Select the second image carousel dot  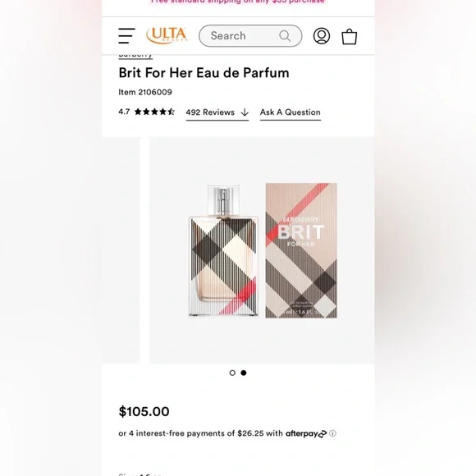coord(244,373)
